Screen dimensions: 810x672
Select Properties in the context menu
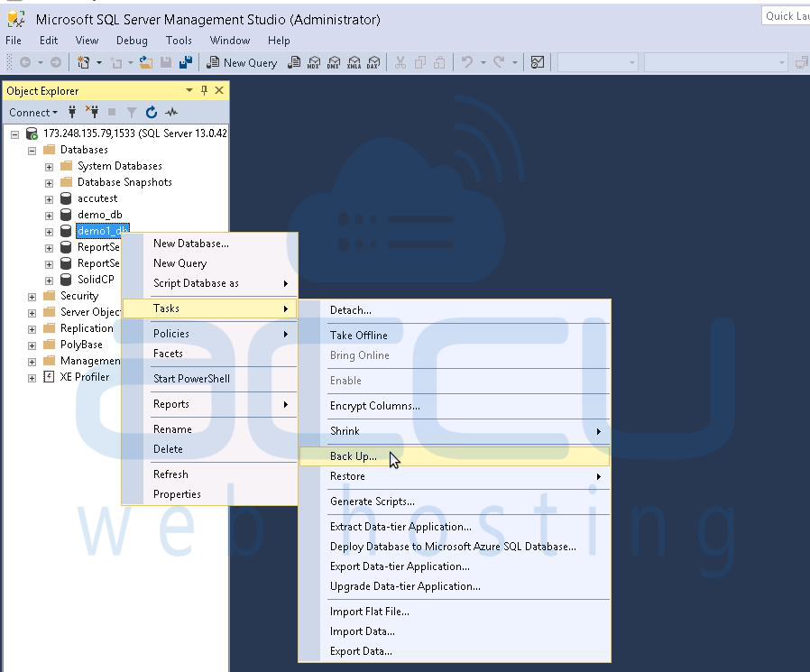click(x=210, y=494)
